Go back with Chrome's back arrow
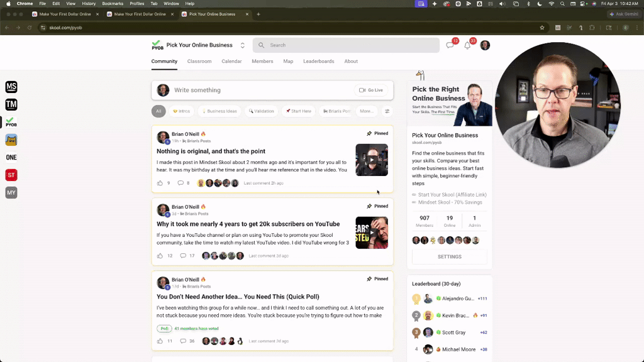The height and width of the screenshot is (362, 644). coord(7,28)
